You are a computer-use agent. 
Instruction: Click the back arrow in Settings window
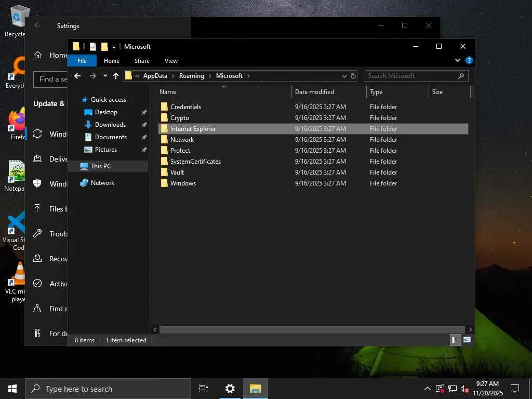pos(37,25)
